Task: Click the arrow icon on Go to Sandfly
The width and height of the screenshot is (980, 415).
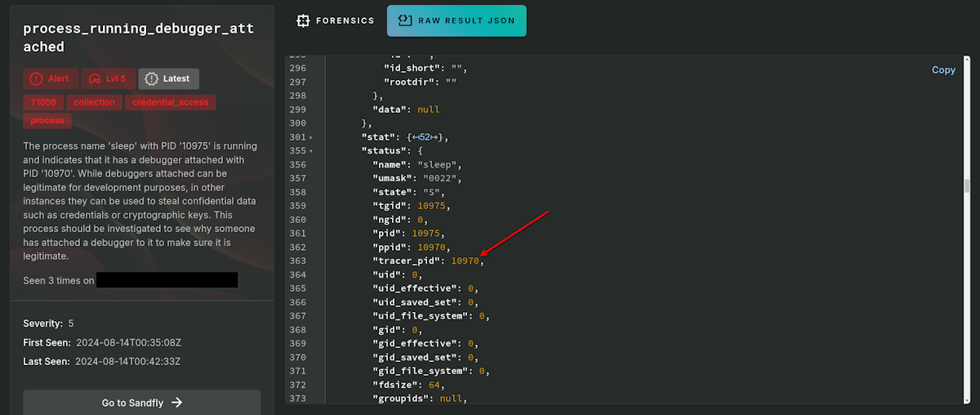Action: coord(176,403)
